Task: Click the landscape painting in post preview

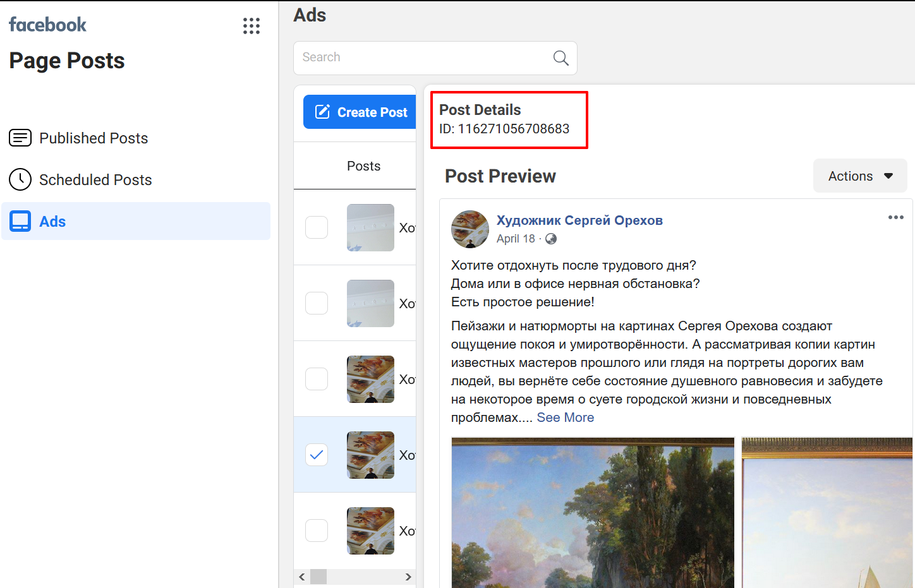Action: pos(593,512)
